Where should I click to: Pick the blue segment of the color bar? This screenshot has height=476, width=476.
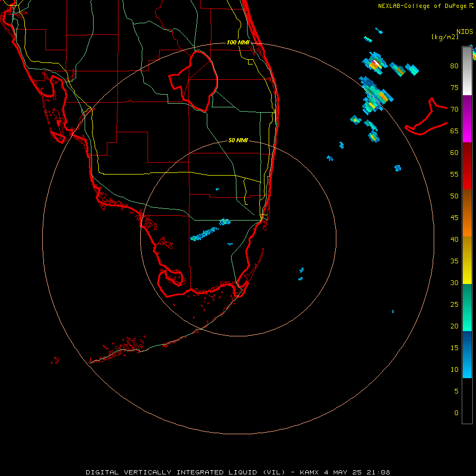[467, 354]
